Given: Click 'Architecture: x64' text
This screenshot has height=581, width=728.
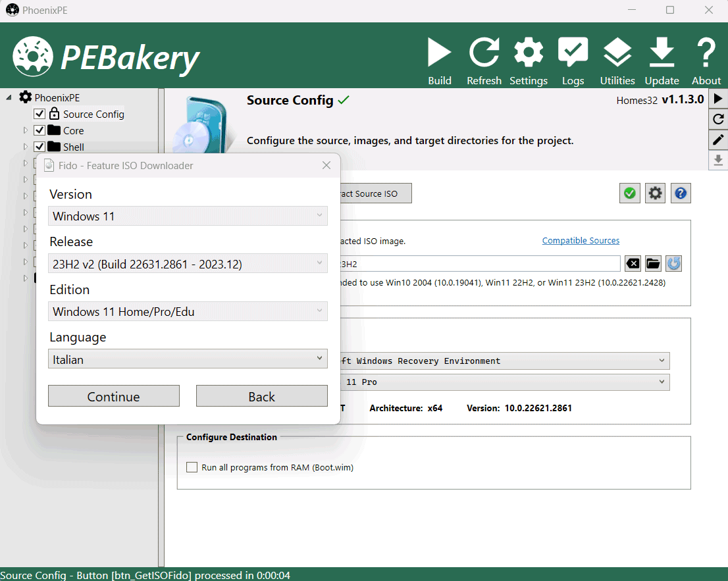Looking at the screenshot, I should [x=405, y=408].
